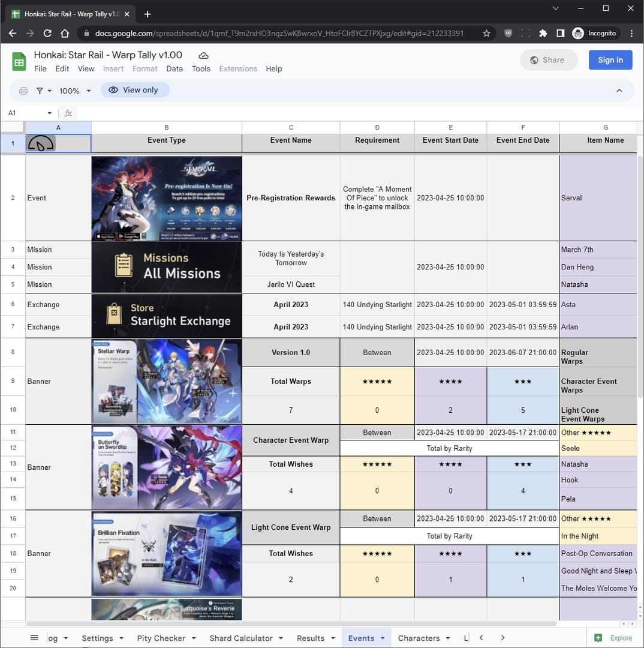Click the Google Sheets home icon
The width and height of the screenshot is (644, 648).
click(x=20, y=61)
